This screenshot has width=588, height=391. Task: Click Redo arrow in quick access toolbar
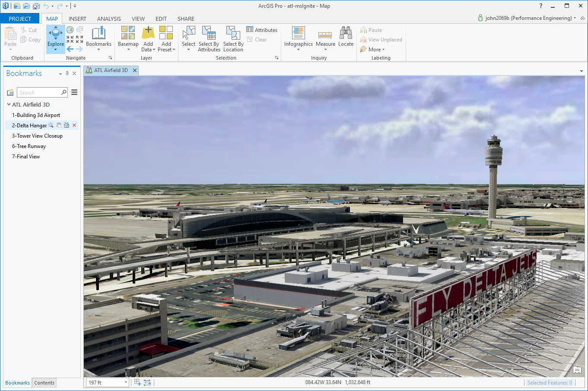(x=60, y=6)
